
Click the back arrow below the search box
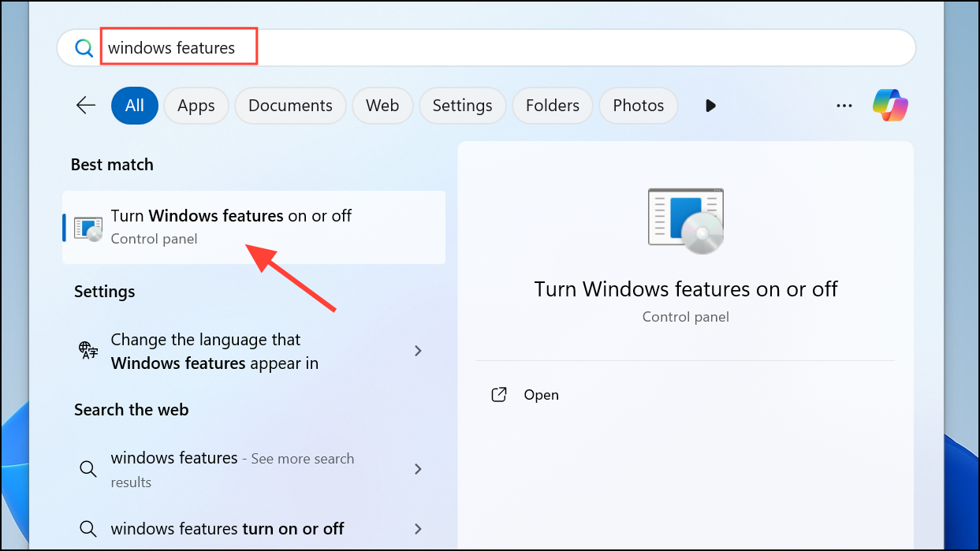coord(86,104)
